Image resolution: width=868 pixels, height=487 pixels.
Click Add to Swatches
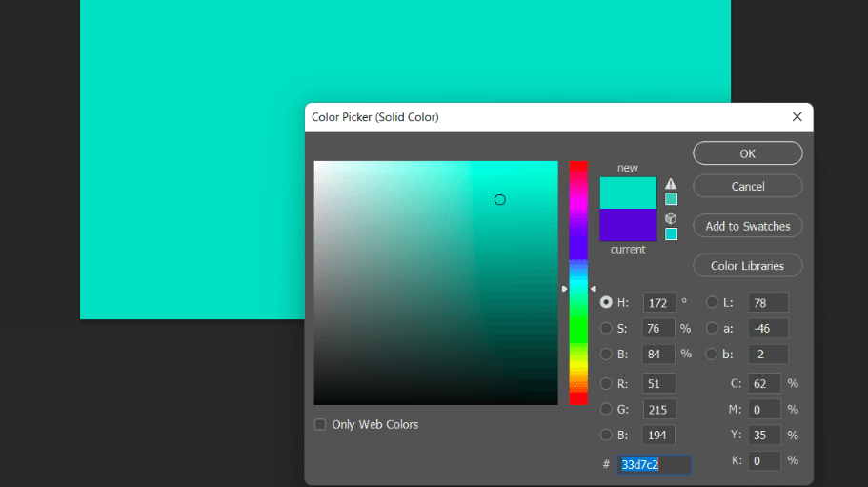(747, 226)
